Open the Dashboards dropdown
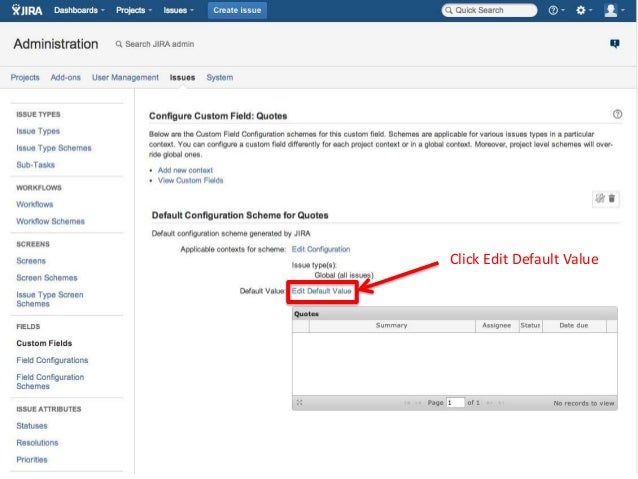The height and width of the screenshot is (479, 638). coord(79,10)
